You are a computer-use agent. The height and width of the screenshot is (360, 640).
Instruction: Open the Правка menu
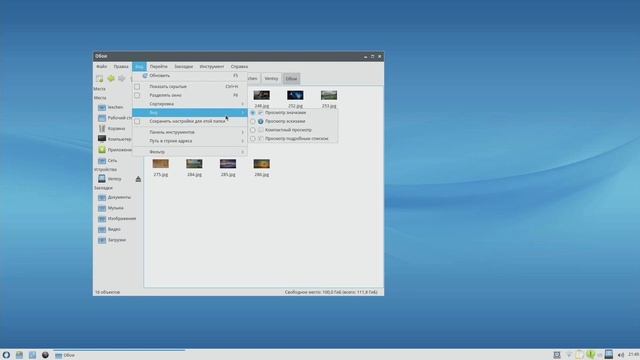click(121, 67)
